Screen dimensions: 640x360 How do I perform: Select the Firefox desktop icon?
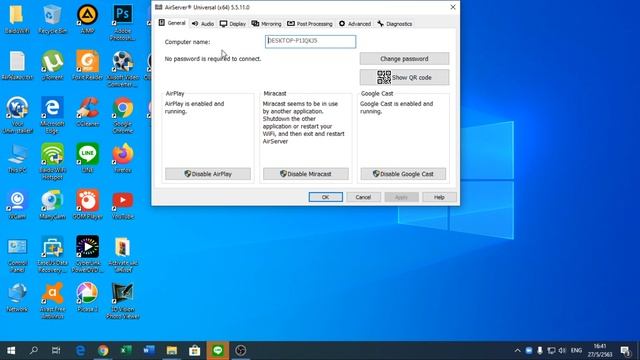pyautogui.click(x=122, y=158)
